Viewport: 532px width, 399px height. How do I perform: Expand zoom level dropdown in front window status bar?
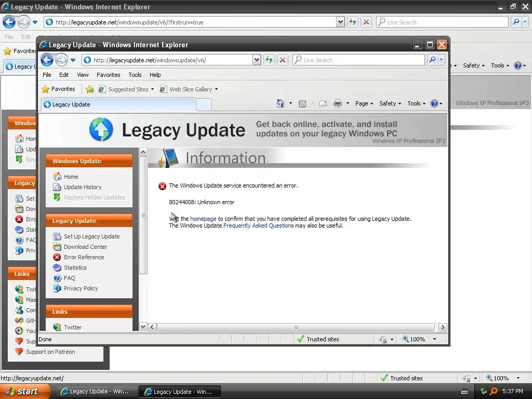434,339
